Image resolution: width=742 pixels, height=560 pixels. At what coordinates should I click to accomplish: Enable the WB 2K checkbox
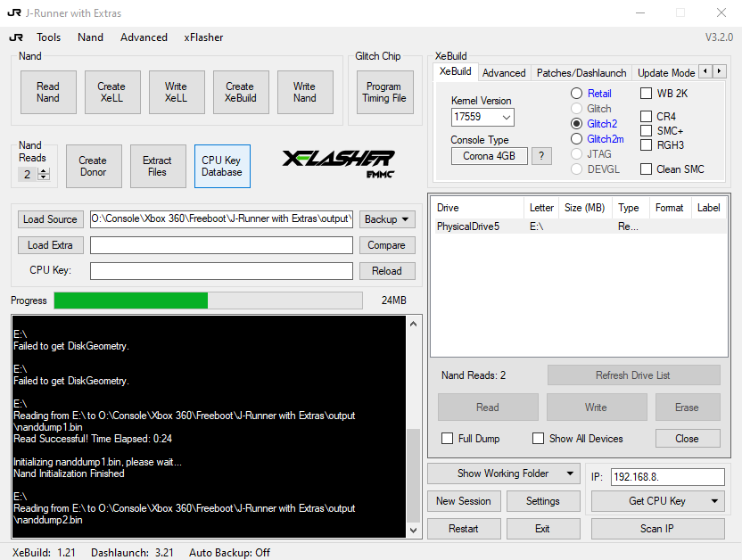point(646,93)
